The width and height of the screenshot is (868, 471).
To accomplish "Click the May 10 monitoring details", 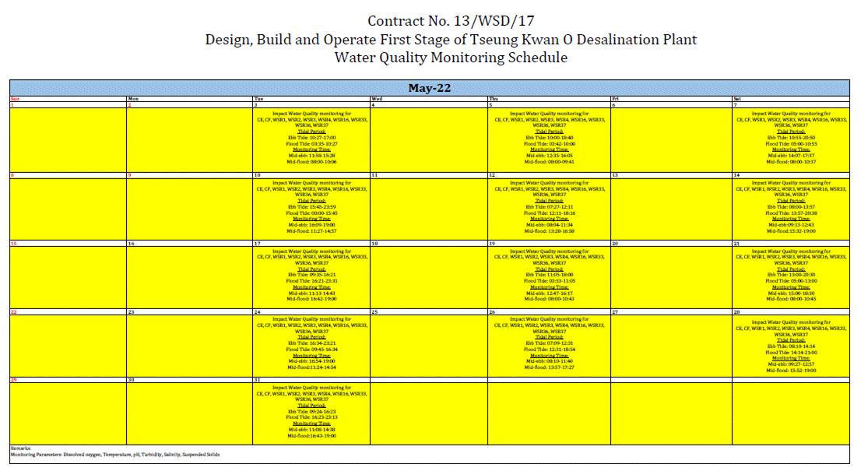I will pos(311,207).
